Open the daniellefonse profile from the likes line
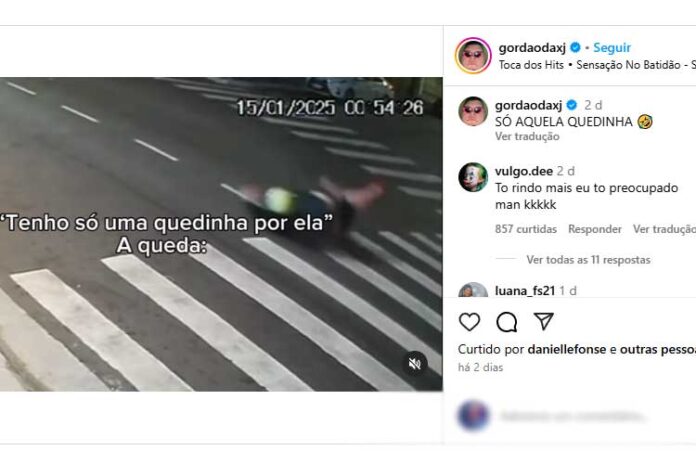The height and width of the screenshot is (464, 696). (567, 349)
